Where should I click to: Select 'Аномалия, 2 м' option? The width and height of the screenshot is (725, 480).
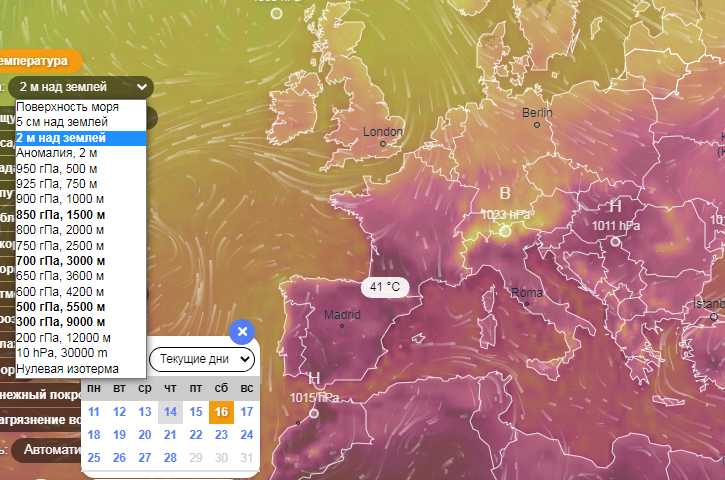[57, 153]
